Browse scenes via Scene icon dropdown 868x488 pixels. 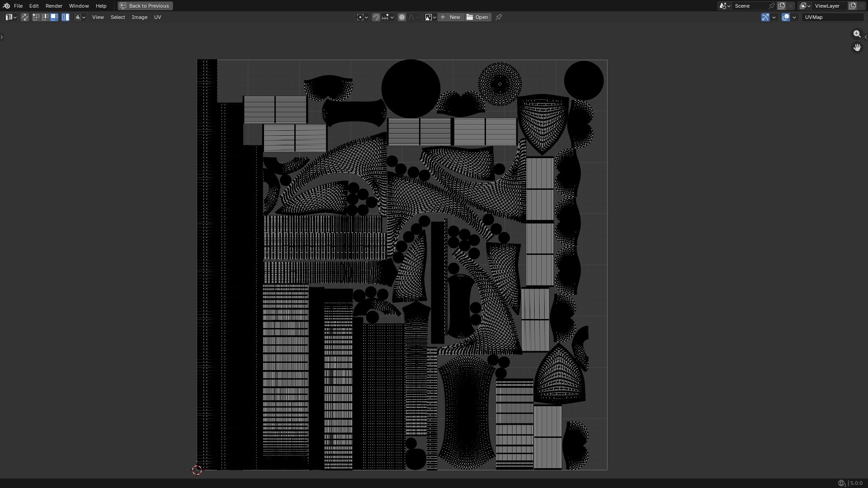(725, 6)
